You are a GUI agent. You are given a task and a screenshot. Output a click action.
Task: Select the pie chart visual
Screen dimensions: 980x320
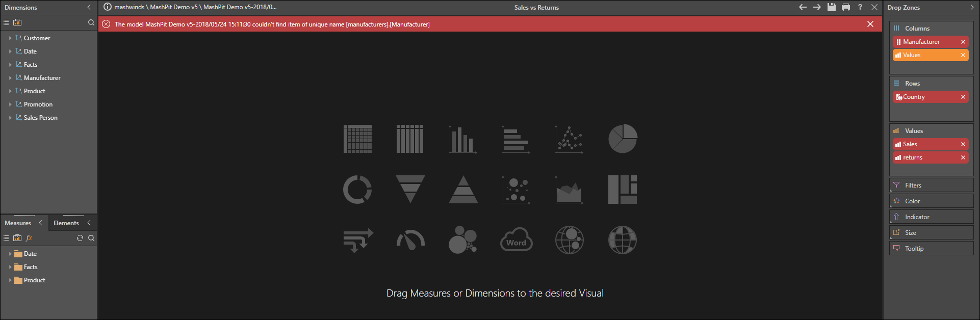pyautogui.click(x=622, y=139)
